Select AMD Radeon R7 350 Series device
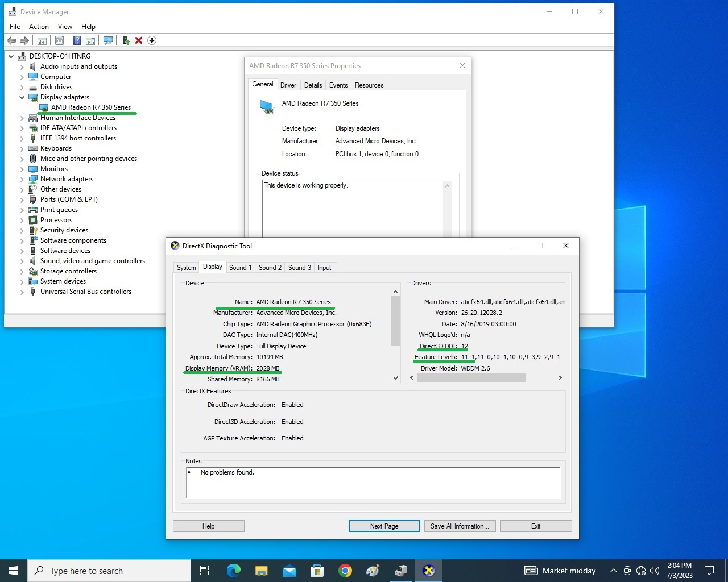 coord(90,107)
